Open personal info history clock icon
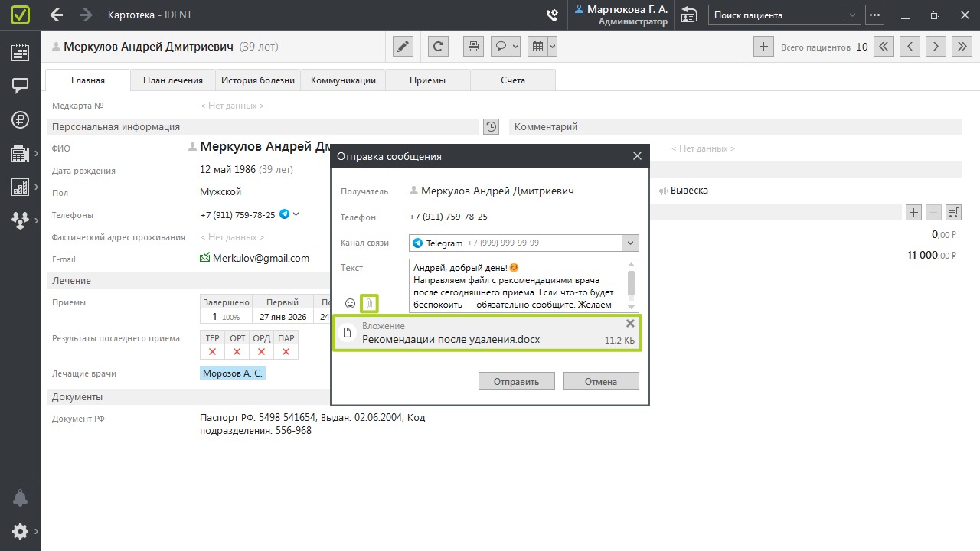 tap(491, 127)
